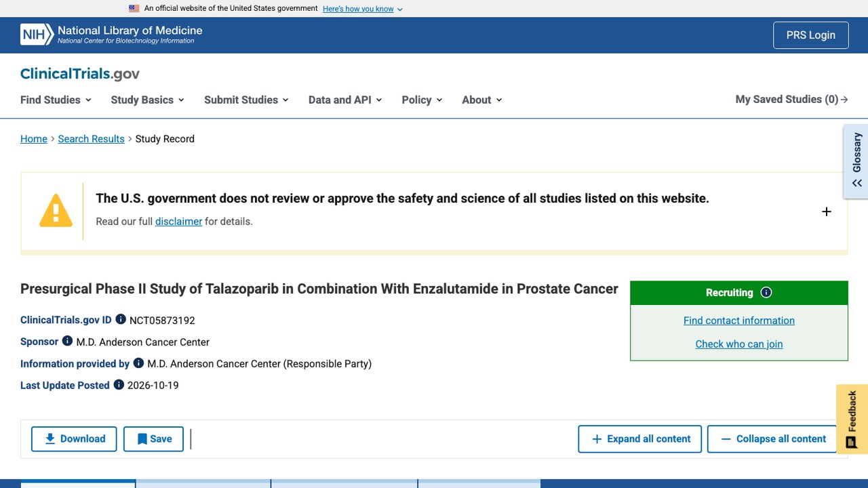This screenshot has width=868, height=488.
Task: Open the Submit Studies menu
Action: click(x=246, y=100)
